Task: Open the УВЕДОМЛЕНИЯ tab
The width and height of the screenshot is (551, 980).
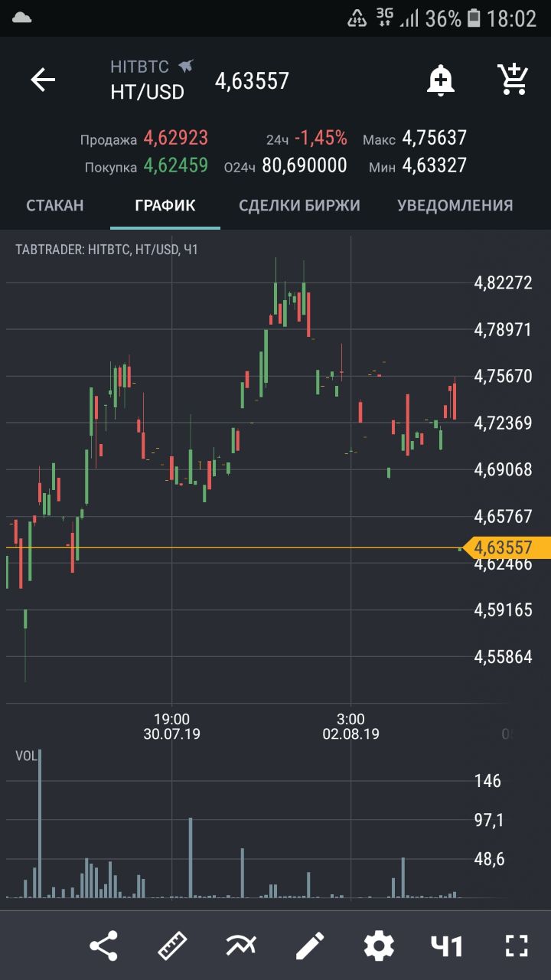Action: pyautogui.click(x=455, y=205)
